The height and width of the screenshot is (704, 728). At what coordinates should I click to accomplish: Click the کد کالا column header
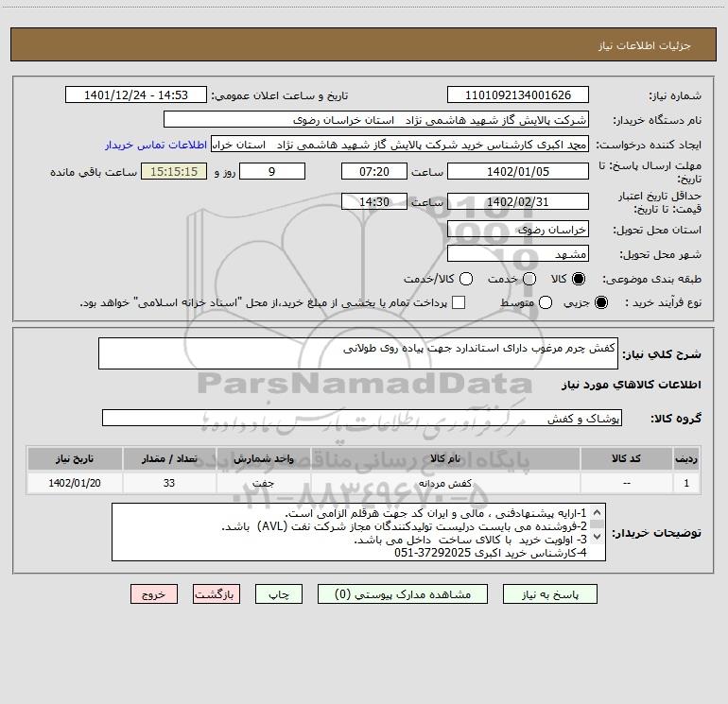626,459
